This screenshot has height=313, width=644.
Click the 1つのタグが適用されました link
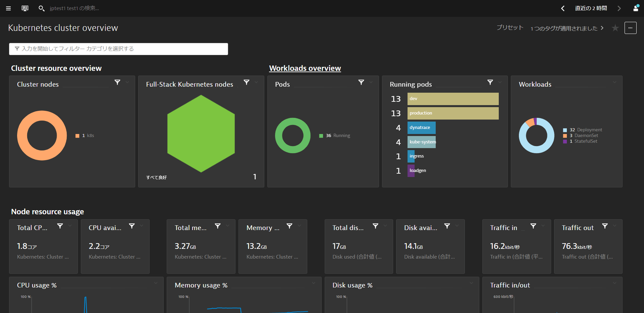pyautogui.click(x=565, y=29)
